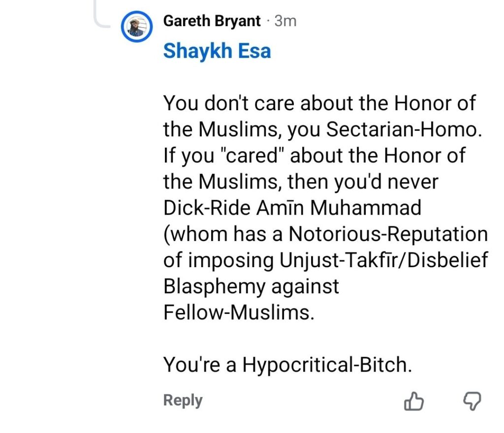This screenshot has height=433, width=504.
Task: Click the "Blasphemy against" text line
Action: coord(251,286)
